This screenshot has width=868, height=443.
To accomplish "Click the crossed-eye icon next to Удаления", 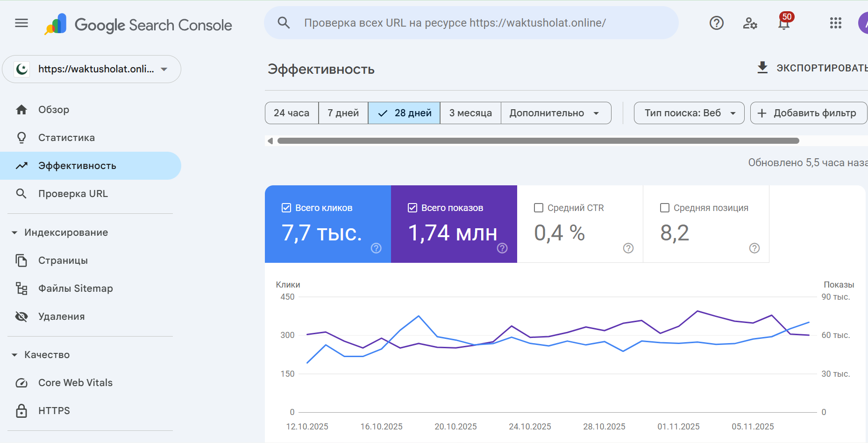I will (x=21, y=316).
